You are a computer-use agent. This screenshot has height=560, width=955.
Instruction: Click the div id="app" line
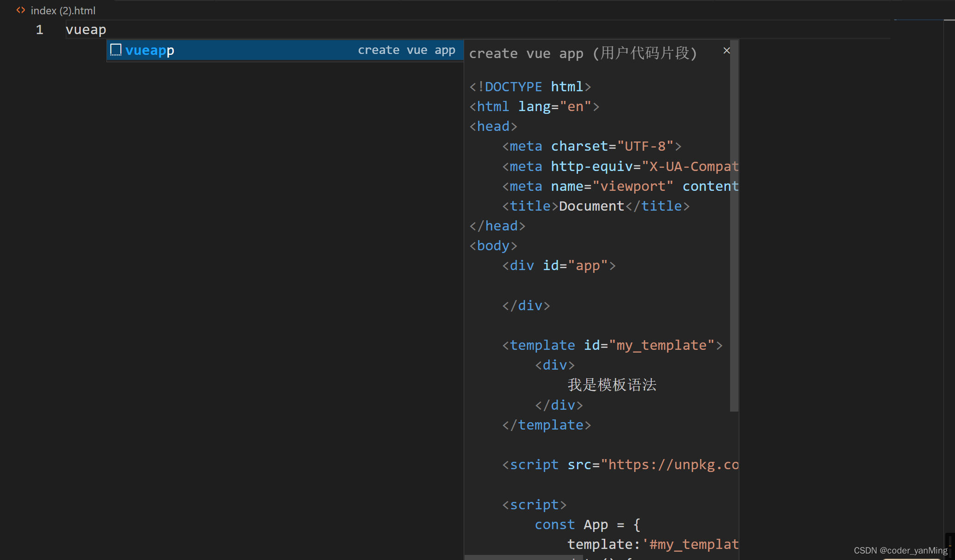coord(559,265)
